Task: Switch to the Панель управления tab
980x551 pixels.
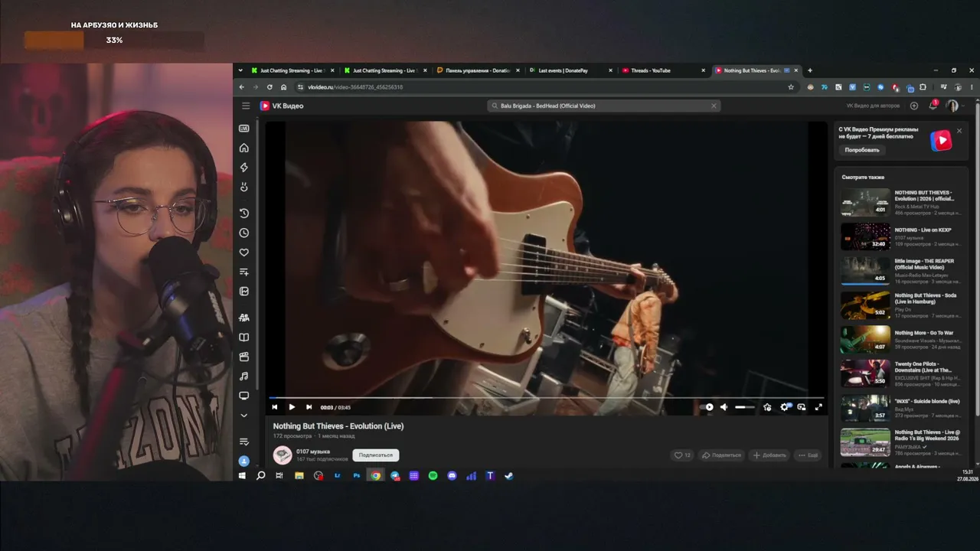Action: pyautogui.click(x=479, y=70)
